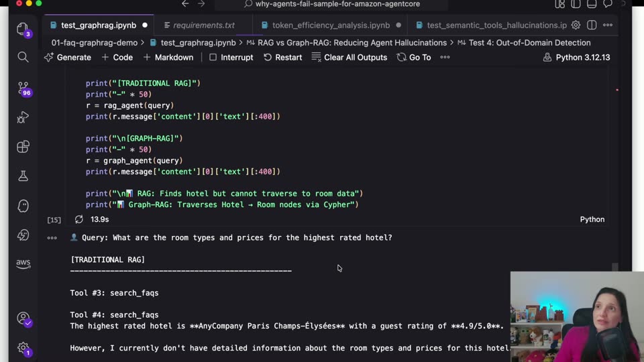
Task: Interrupt the running kernel
Action: [x=231, y=58]
